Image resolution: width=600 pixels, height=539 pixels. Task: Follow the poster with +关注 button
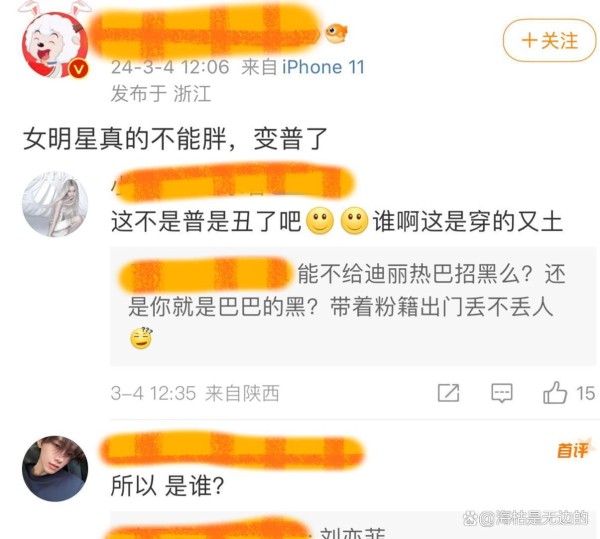[x=549, y=40]
